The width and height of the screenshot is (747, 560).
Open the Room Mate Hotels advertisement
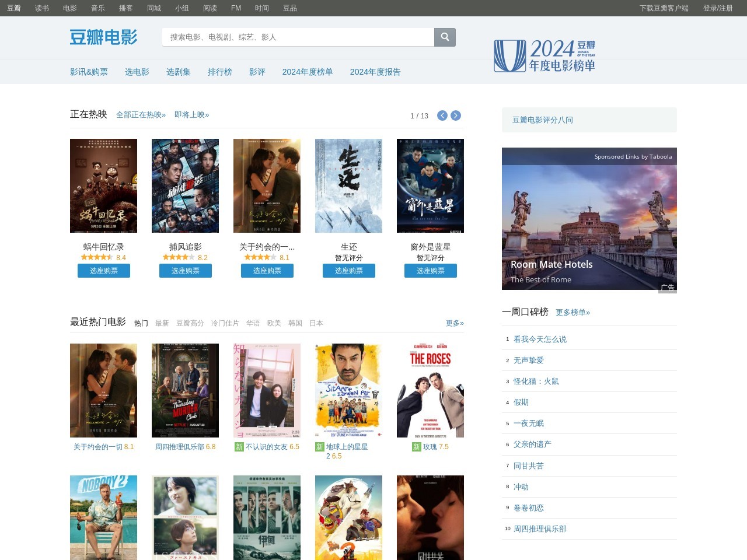pyautogui.click(x=589, y=219)
